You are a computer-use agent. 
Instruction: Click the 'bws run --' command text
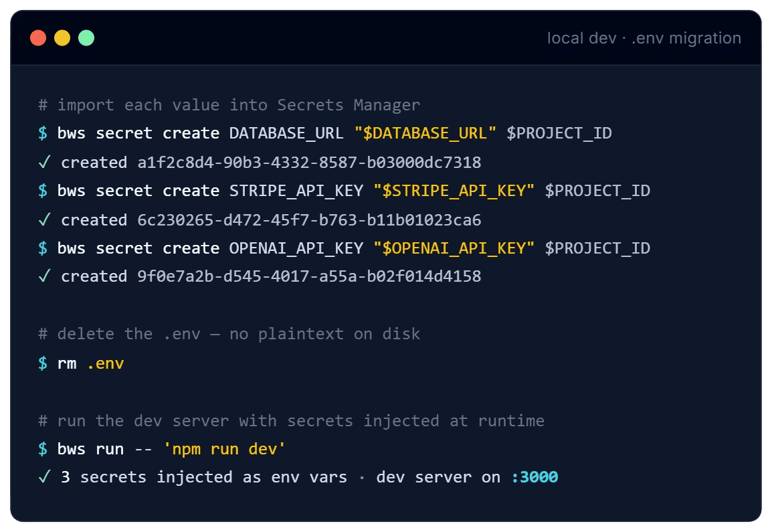[x=104, y=449]
